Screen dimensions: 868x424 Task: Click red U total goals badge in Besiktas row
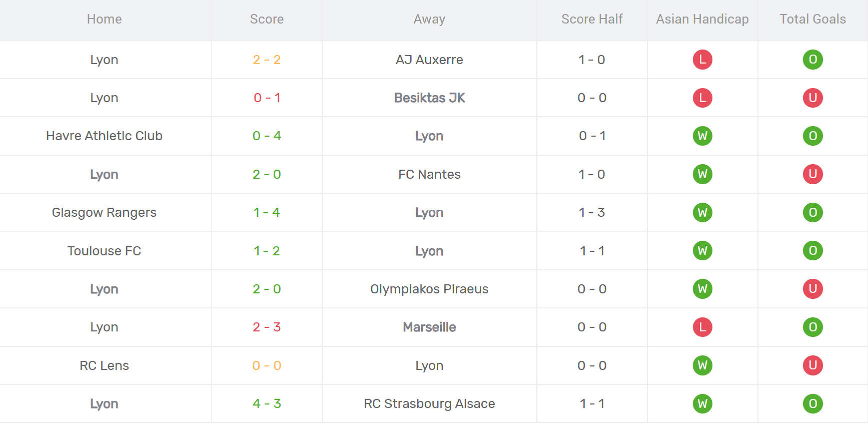tap(812, 98)
